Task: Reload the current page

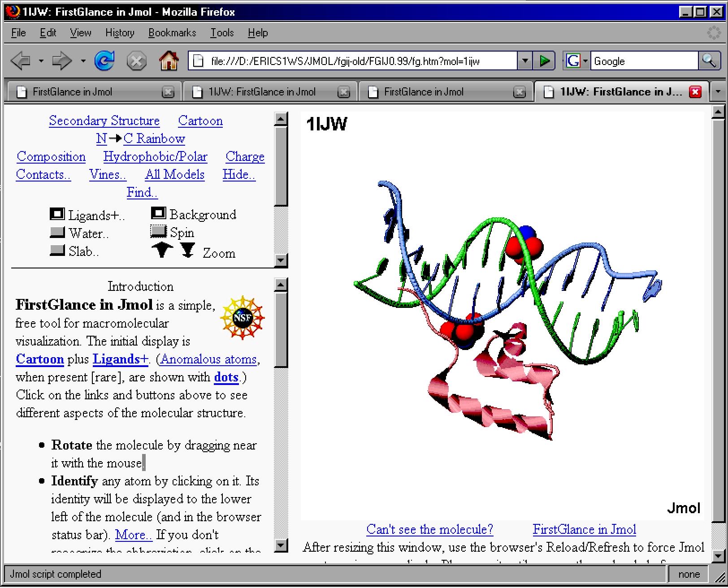Action: (x=104, y=61)
